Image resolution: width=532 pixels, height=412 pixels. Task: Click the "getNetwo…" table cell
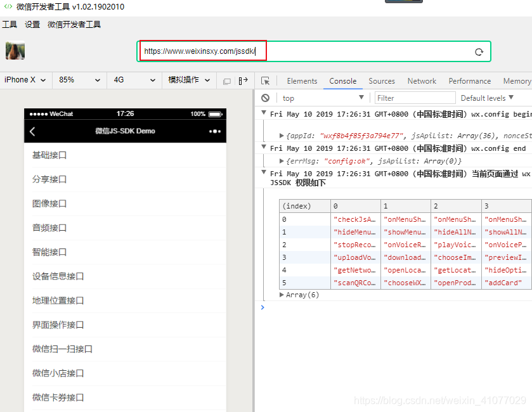coord(356,270)
